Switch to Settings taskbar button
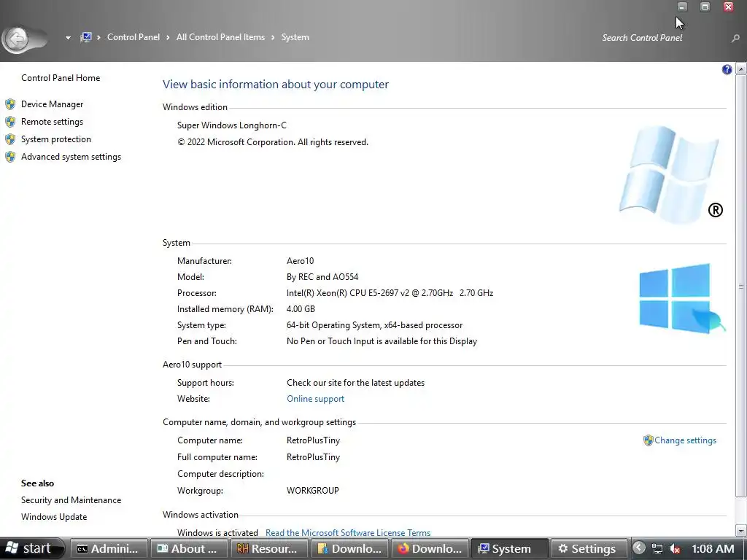This screenshot has width=747, height=560. click(589, 548)
